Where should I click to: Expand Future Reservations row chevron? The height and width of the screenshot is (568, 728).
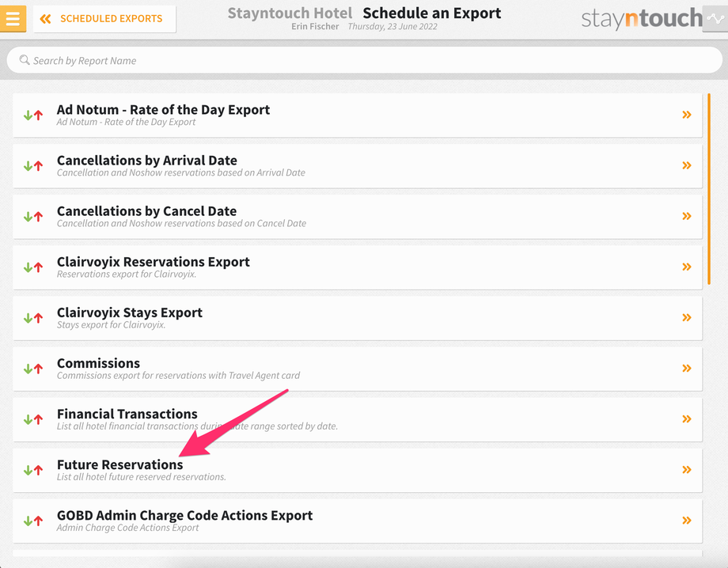pyautogui.click(x=687, y=470)
